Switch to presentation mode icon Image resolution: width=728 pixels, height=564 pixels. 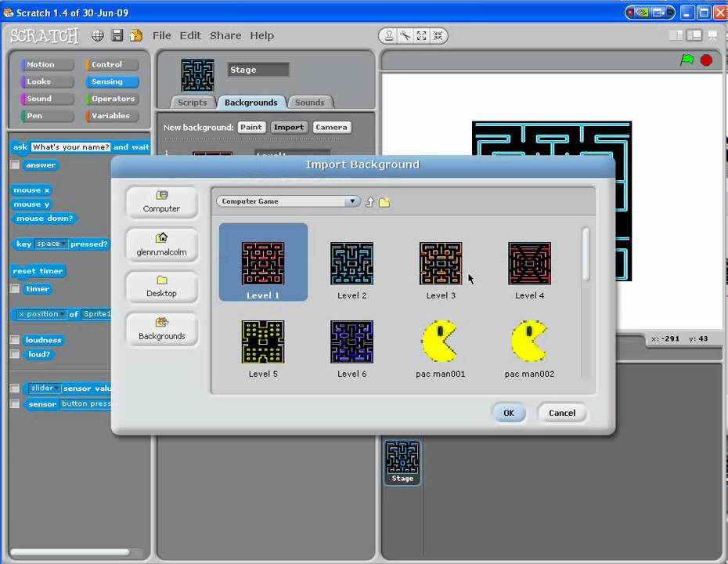pos(712,35)
